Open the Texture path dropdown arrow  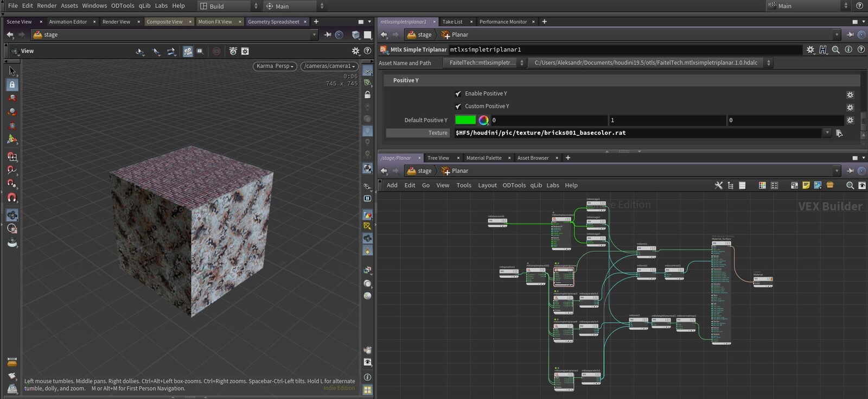point(827,133)
